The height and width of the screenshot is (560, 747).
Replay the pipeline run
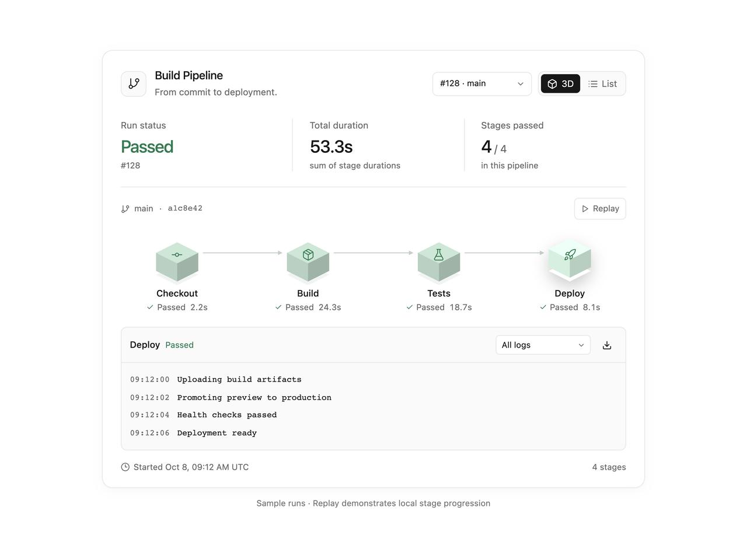[x=600, y=209]
